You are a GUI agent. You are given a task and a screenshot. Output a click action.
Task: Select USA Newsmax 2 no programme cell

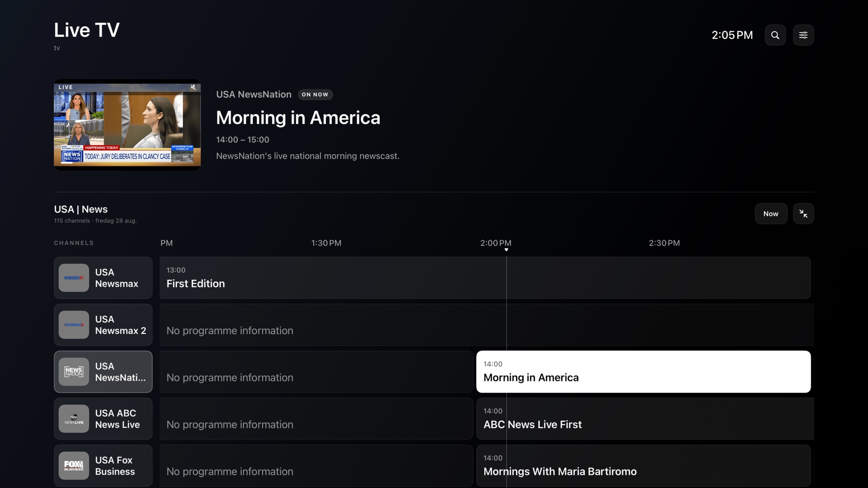coord(486,325)
